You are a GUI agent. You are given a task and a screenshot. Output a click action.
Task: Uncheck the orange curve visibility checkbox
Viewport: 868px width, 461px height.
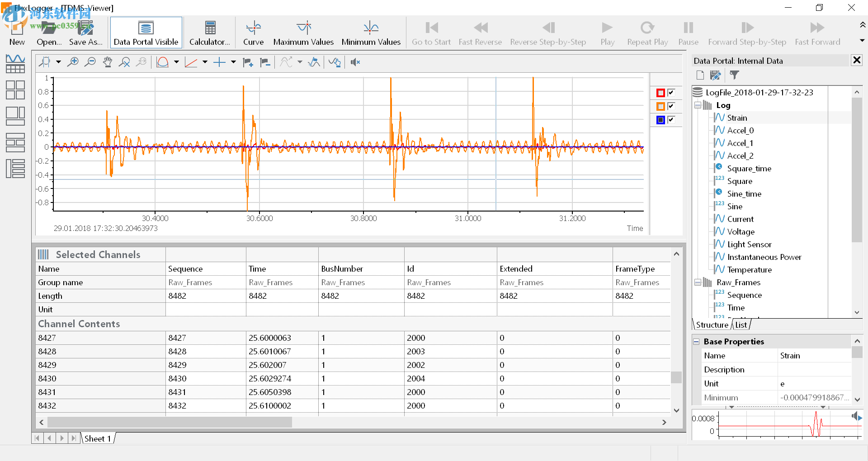[671, 106]
